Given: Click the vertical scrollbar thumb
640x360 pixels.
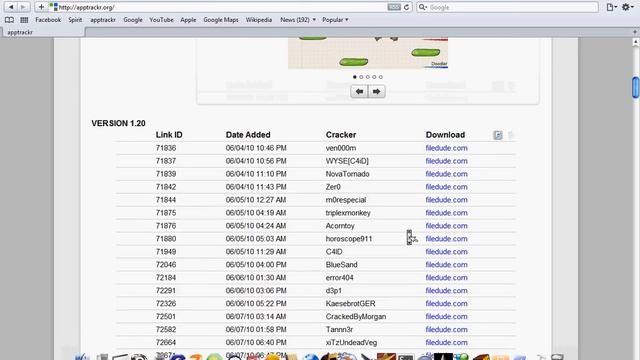Looking at the screenshot, I should 636,87.
